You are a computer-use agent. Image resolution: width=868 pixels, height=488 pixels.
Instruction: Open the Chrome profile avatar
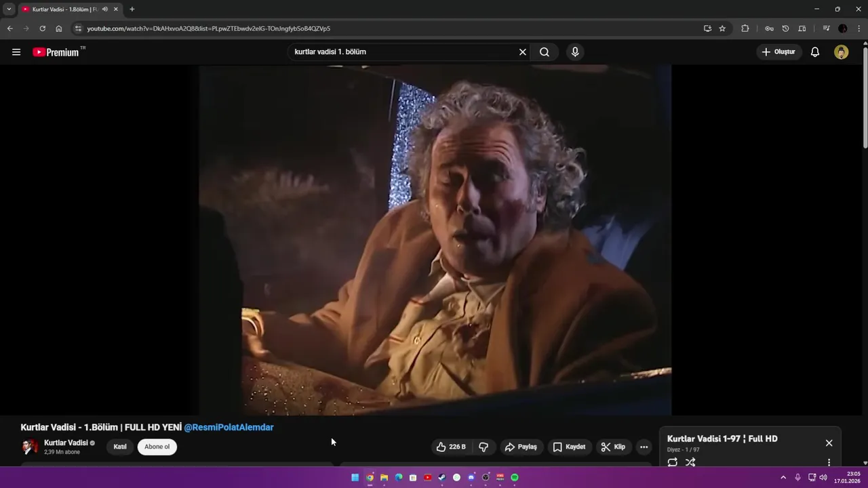pyautogui.click(x=843, y=28)
